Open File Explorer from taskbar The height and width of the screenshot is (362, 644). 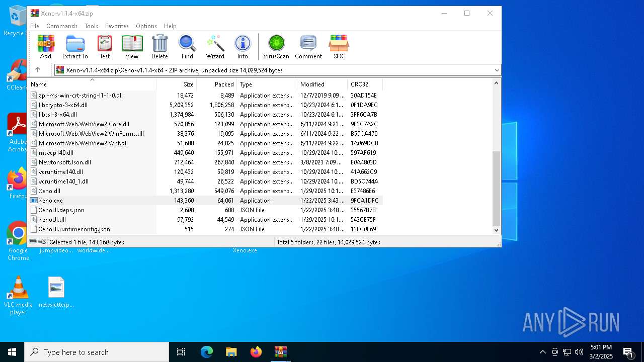(x=231, y=352)
